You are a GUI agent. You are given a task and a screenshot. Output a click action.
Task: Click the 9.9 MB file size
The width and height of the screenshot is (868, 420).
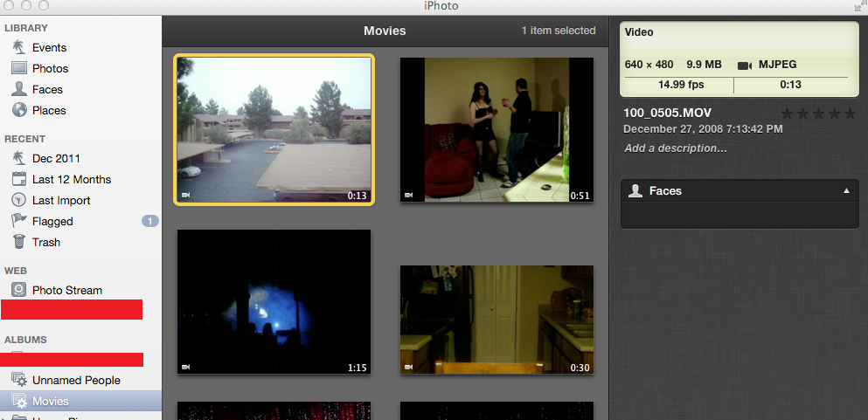704,65
